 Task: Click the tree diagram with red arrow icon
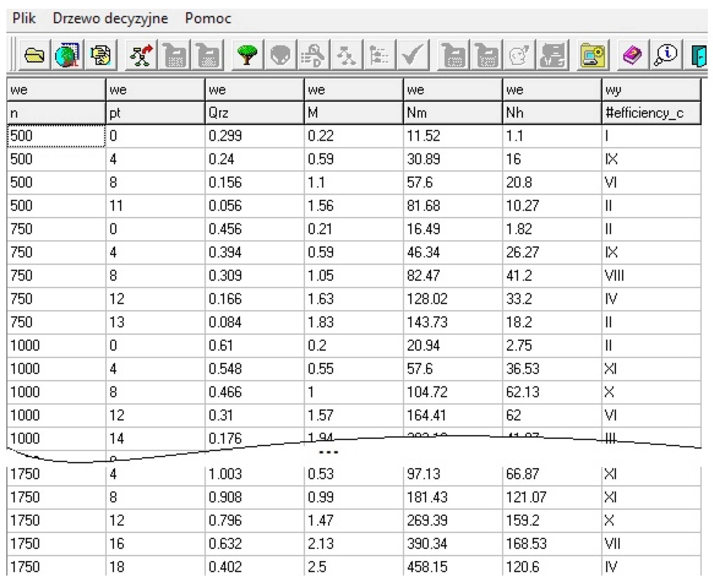pos(141,55)
